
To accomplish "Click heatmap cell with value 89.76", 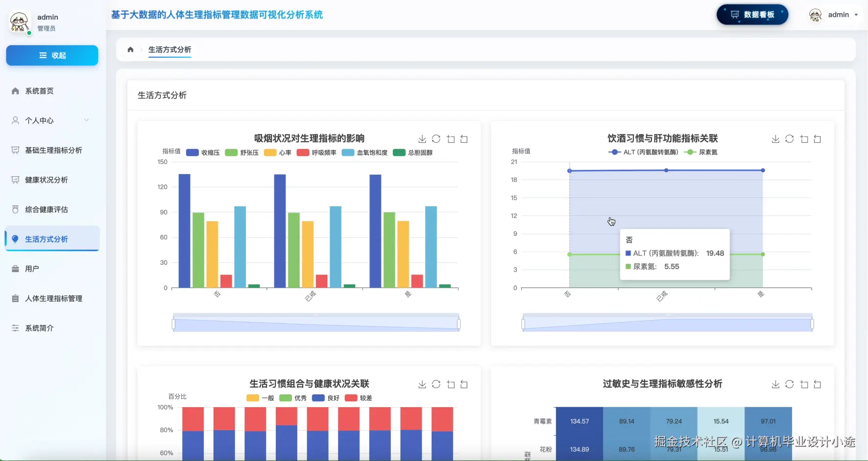I will (627, 448).
